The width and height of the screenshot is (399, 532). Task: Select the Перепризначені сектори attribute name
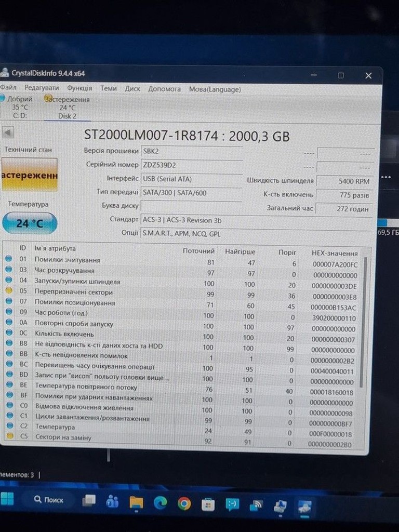pyautogui.click(x=73, y=292)
